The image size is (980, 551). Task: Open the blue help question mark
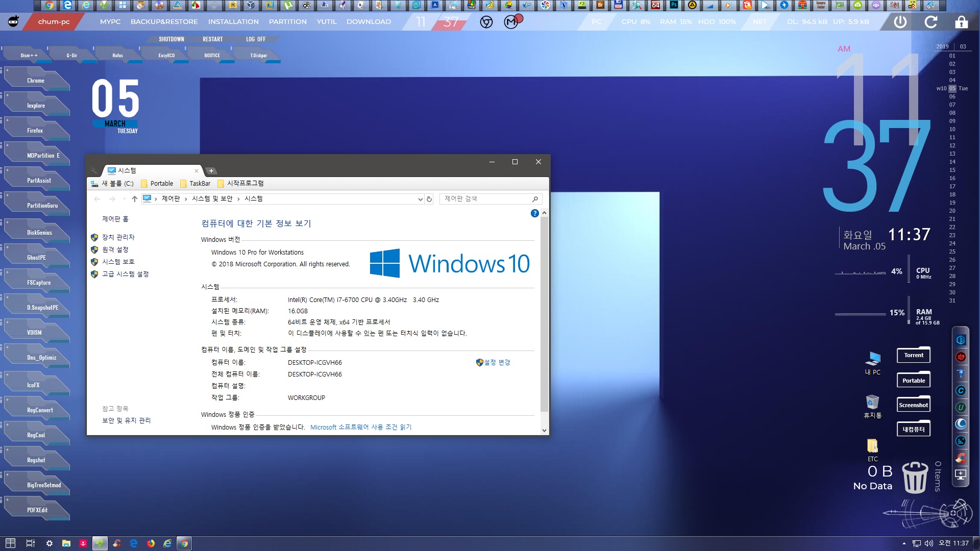click(x=534, y=213)
